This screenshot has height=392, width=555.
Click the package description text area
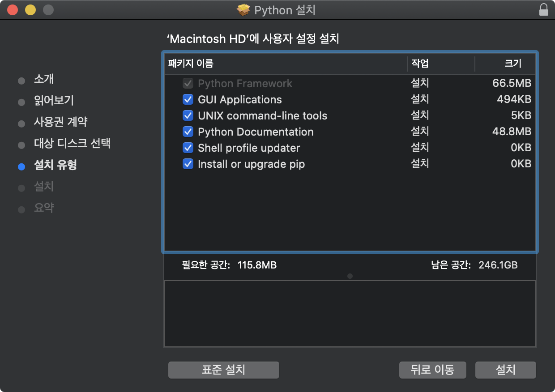(350, 314)
